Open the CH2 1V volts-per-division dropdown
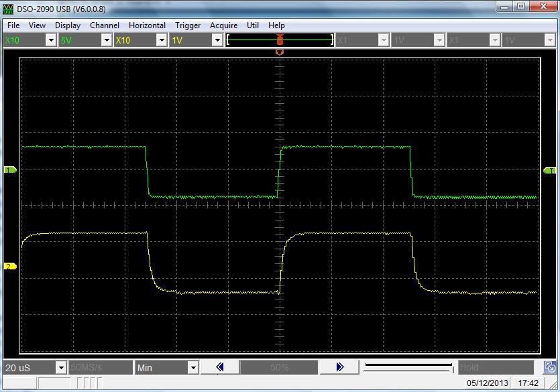 coord(217,40)
